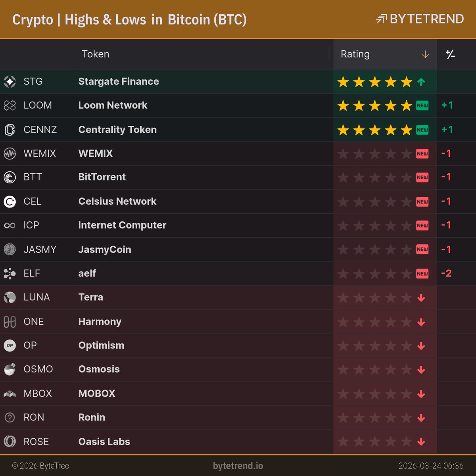Click the red down arrow on Ronin row
476x476 pixels.
click(x=421, y=418)
